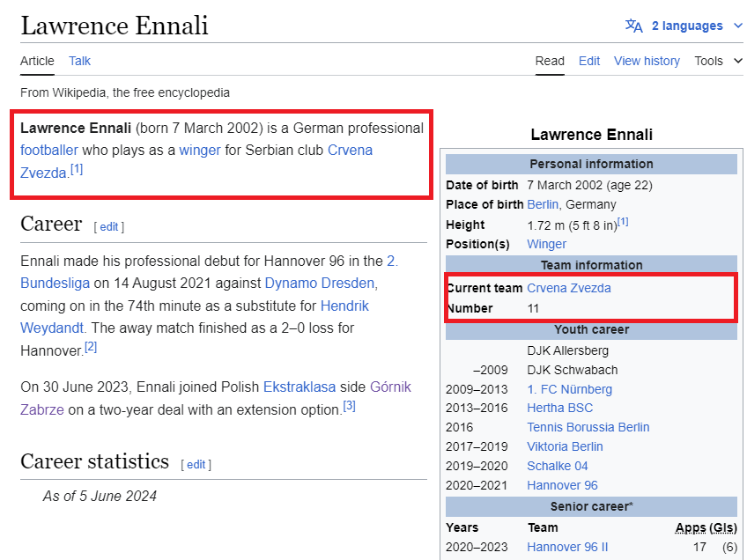The image size is (747, 560).
Task: Open the Dynamo Dresden link
Action: tap(320, 284)
